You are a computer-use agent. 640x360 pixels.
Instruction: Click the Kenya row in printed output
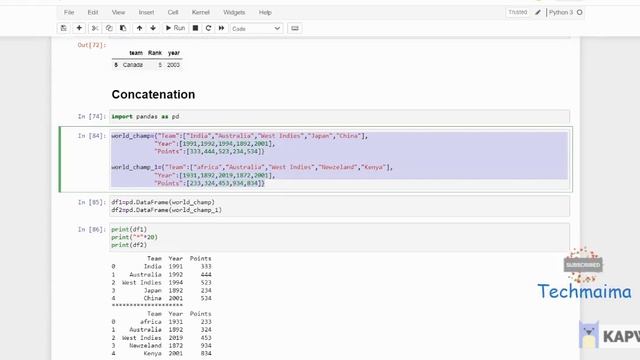[x=162, y=353]
